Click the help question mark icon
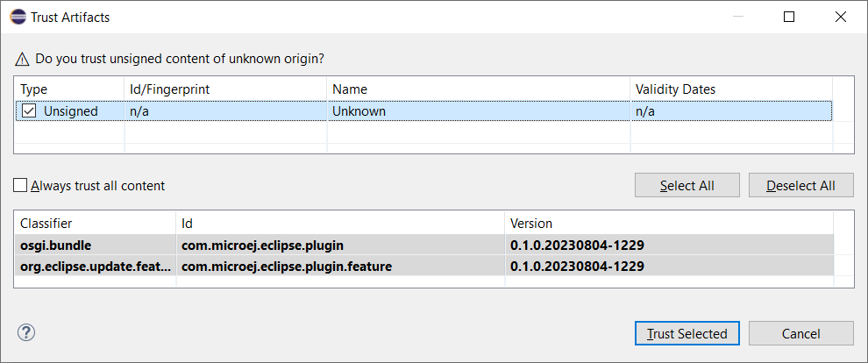 [x=26, y=332]
